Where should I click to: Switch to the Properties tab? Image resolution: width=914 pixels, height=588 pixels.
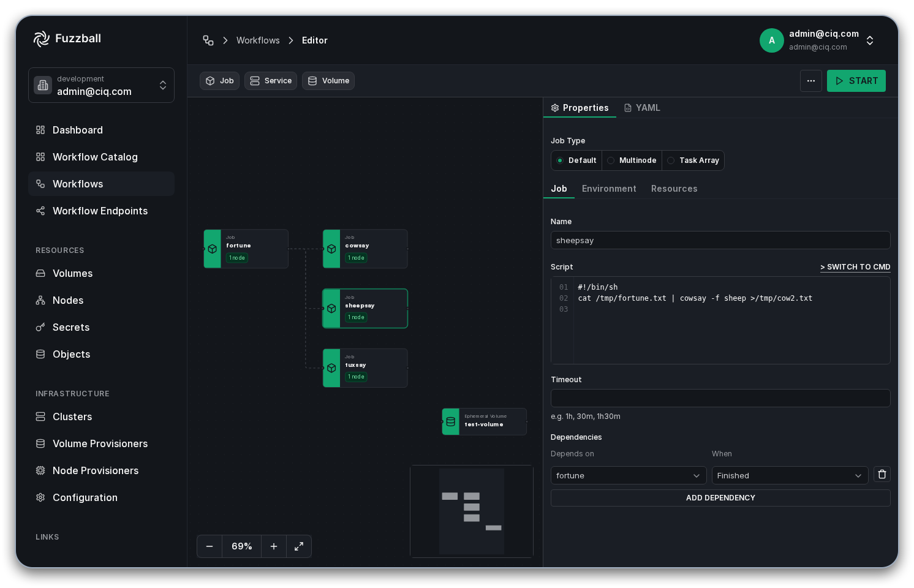pos(580,108)
